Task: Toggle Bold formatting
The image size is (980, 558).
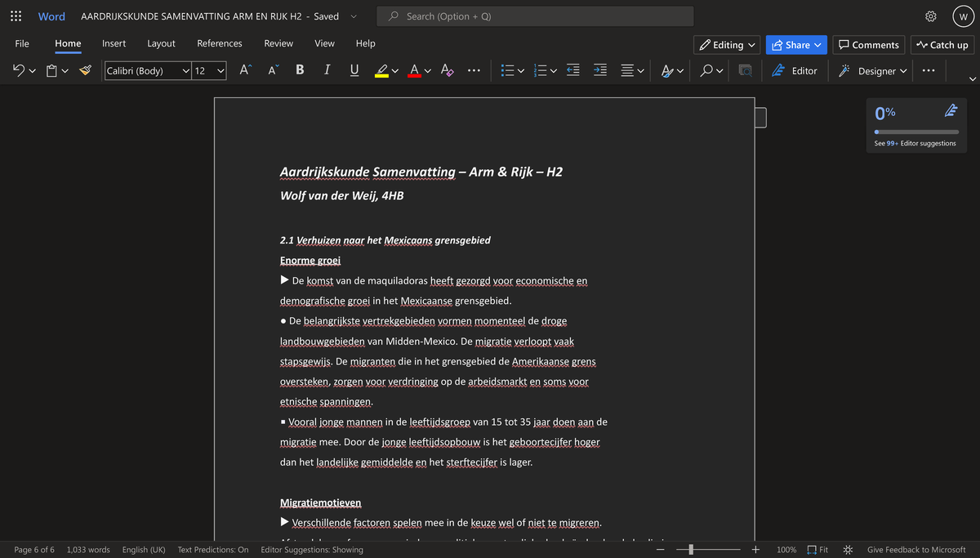Action: (x=300, y=70)
